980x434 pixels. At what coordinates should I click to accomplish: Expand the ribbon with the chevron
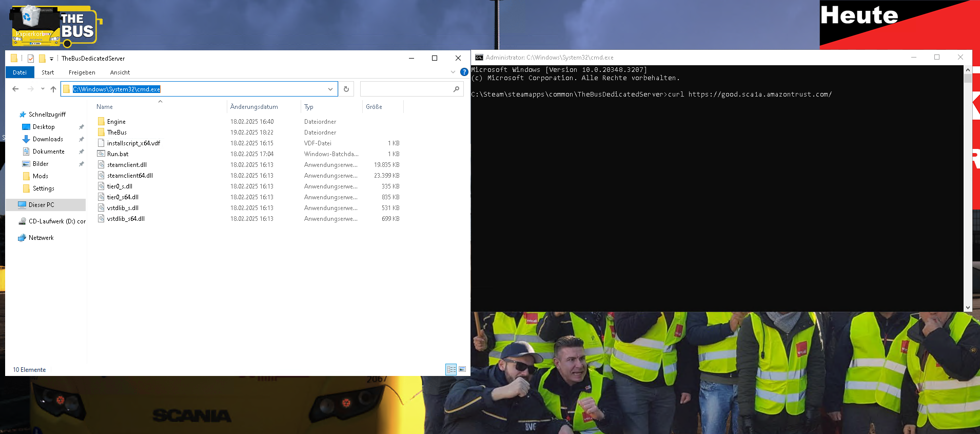pyautogui.click(x=453, y=72)
